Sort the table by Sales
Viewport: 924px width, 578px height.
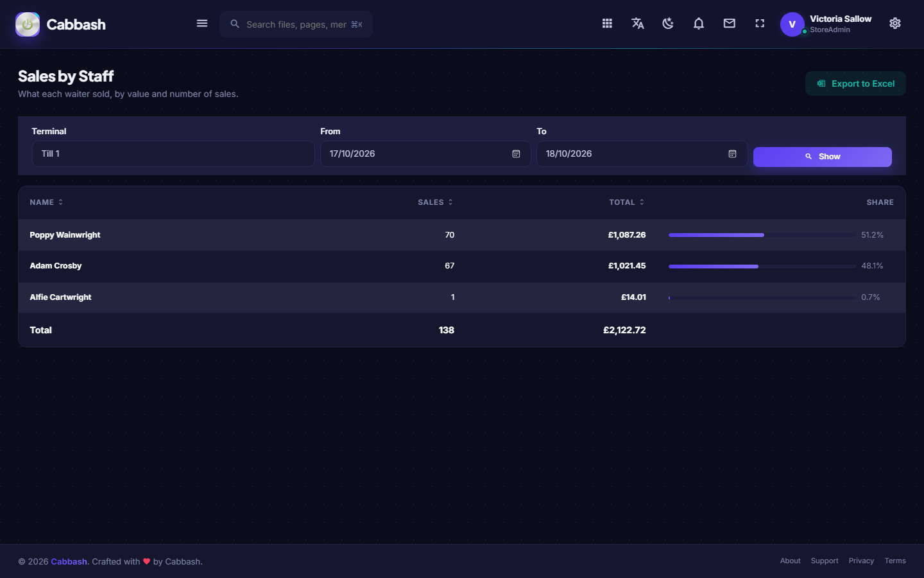point(435,202)
